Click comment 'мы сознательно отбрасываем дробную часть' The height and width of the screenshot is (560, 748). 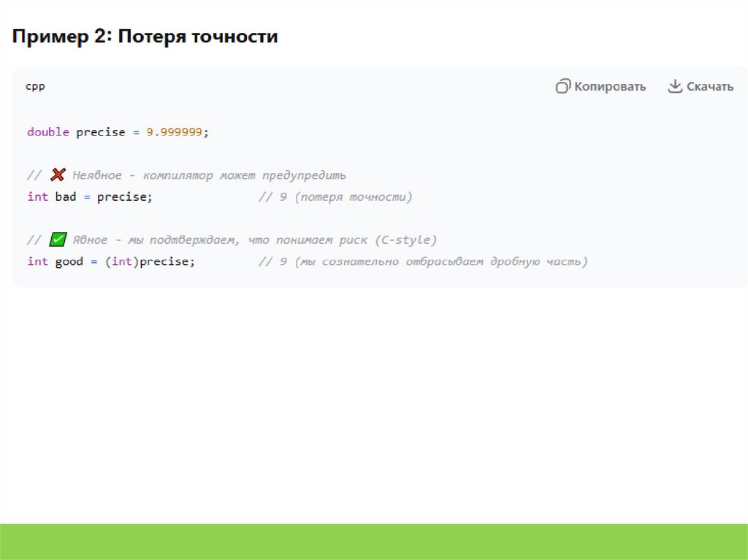tap(440, 261)
